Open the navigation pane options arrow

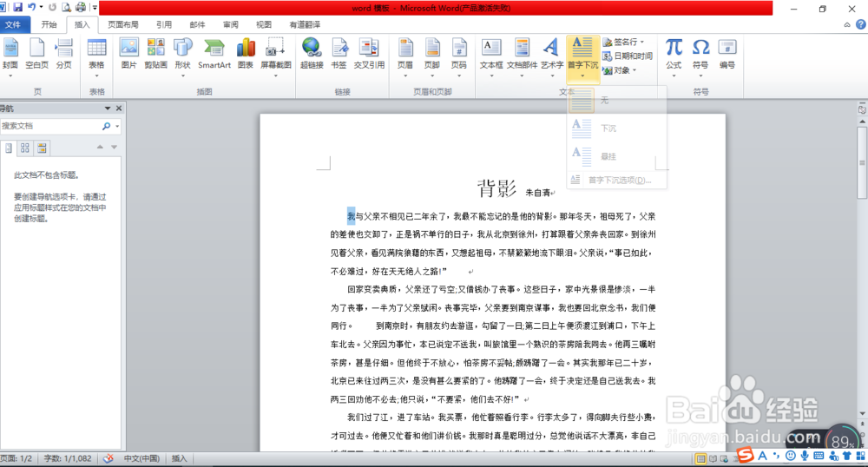pos(108,109)
